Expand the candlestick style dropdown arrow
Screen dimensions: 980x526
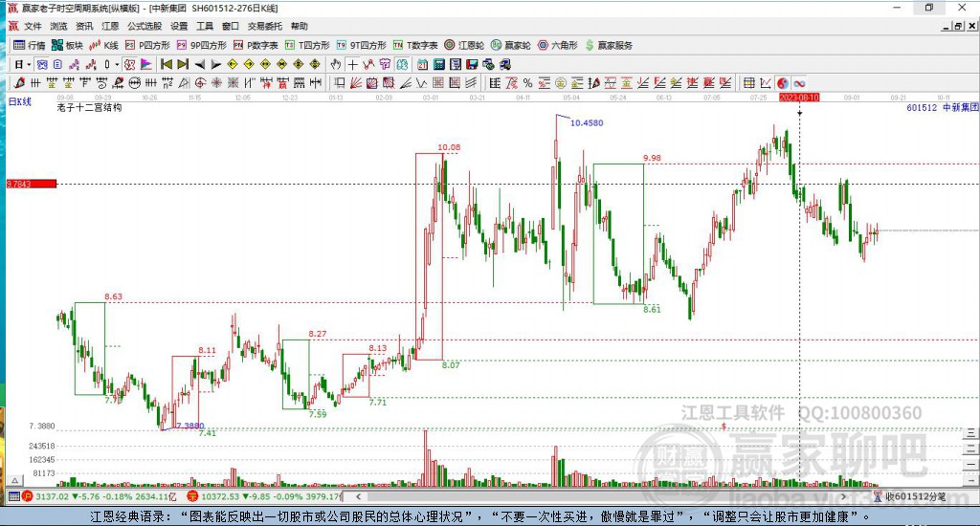(117, 64)
